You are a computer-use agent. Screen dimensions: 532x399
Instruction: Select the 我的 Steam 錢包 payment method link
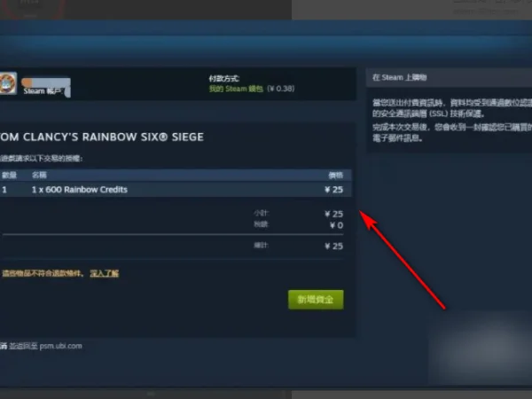coord(236,89)
